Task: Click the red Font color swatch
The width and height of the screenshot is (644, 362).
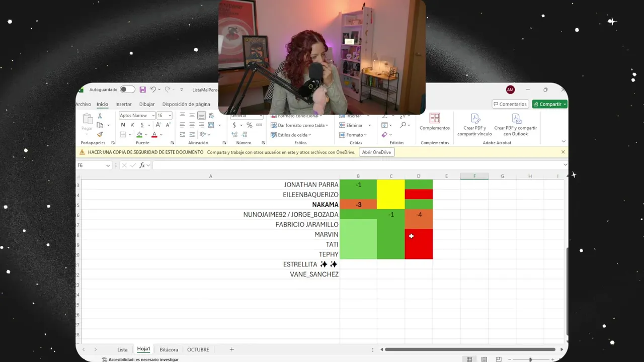Action: coord(154,135)
